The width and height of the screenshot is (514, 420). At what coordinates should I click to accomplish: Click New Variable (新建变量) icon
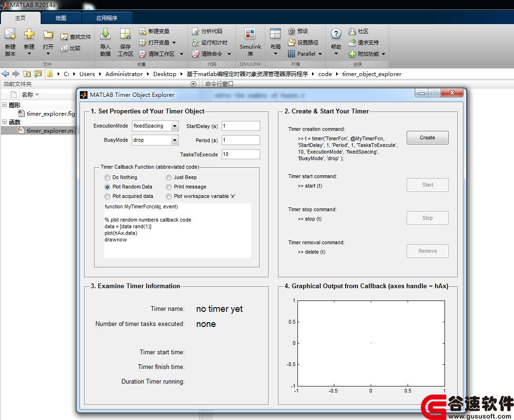click(x=142, y=31)
